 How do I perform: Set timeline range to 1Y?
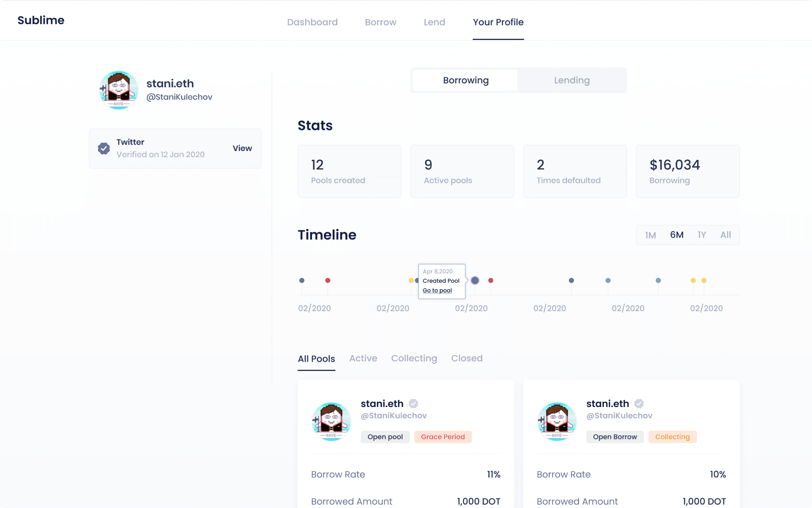point(701,235)
